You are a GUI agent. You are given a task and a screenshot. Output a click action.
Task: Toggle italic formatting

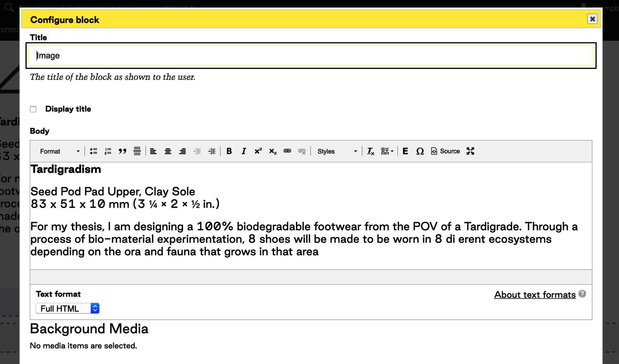pos(244,151)
